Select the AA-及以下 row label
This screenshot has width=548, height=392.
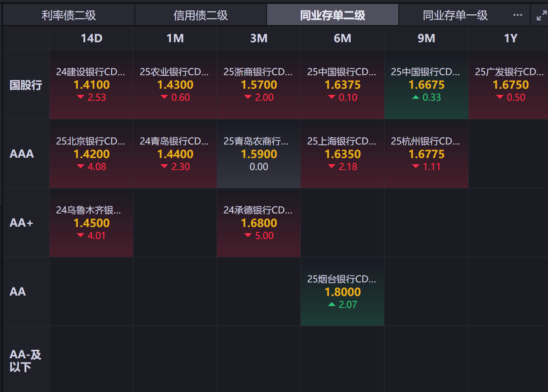coord(25,361)
